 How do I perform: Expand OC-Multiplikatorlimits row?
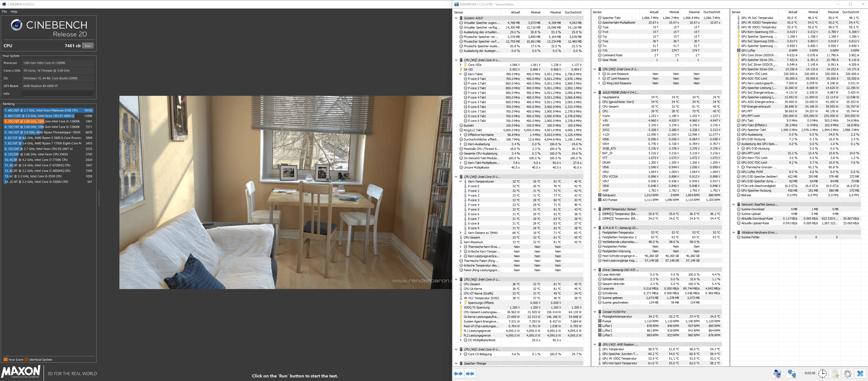[461, 340]
